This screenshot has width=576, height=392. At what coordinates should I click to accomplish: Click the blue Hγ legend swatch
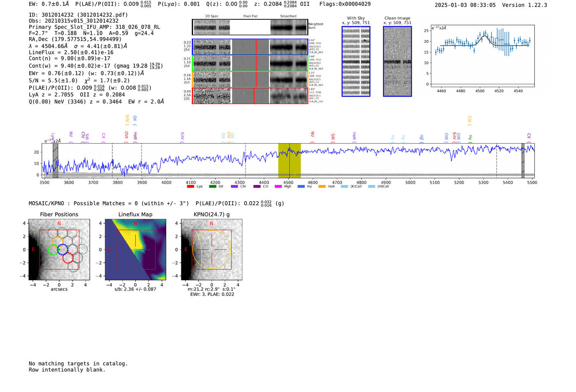tap(301, 186)
